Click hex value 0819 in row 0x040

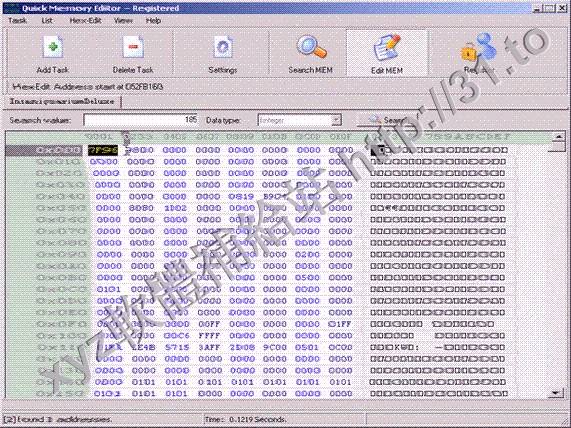(241, 196)
